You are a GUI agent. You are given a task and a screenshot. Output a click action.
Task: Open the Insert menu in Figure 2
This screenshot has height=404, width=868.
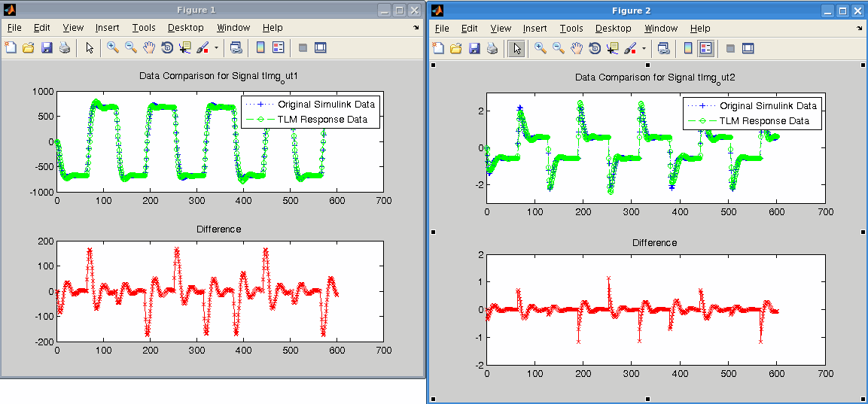pos(535,29)
